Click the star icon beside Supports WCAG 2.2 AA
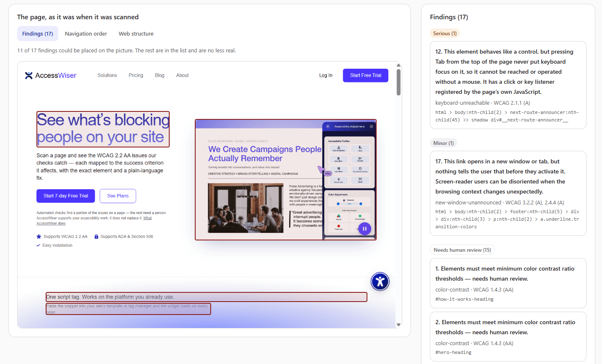This screenshot has height=364, width=602. coord(39,237)
